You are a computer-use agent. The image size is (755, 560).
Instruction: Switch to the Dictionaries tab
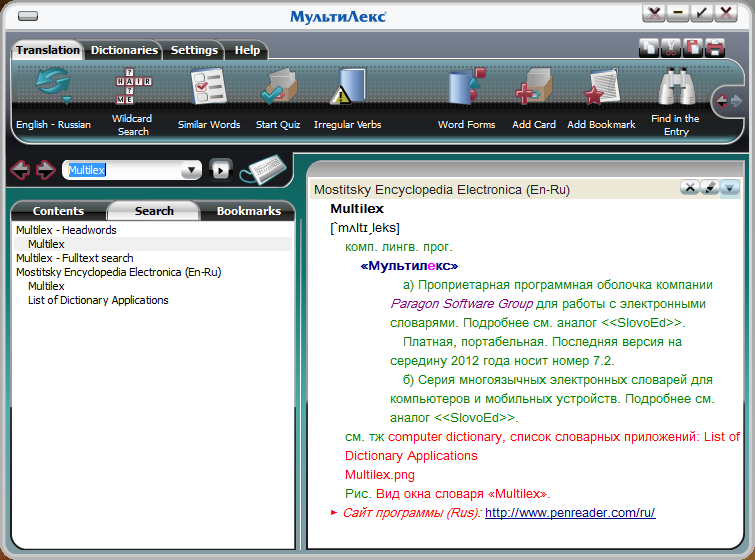(124, 50)
